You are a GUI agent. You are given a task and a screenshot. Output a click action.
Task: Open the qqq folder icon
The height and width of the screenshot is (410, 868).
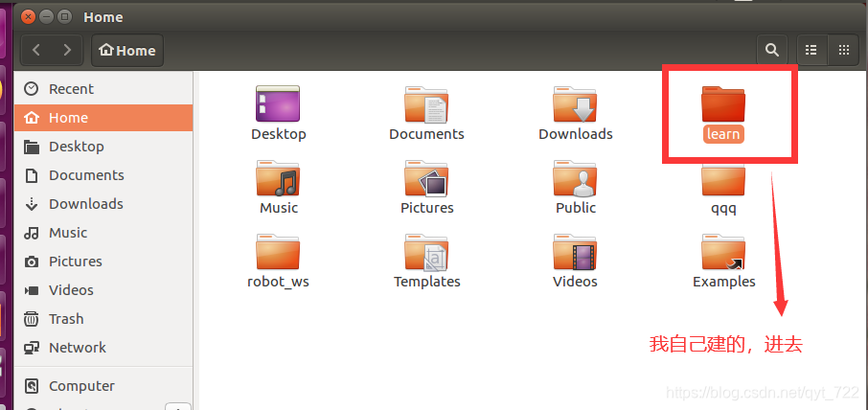tap(723, 179)
